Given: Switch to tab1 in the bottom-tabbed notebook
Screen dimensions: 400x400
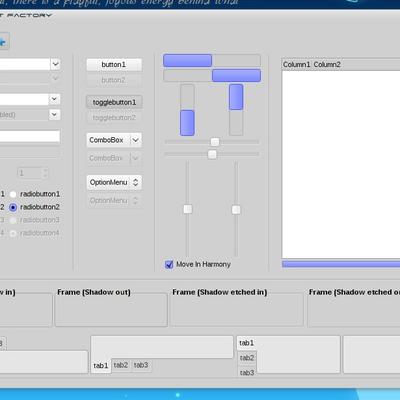Looking at the screenshot, I should point(101,366).
